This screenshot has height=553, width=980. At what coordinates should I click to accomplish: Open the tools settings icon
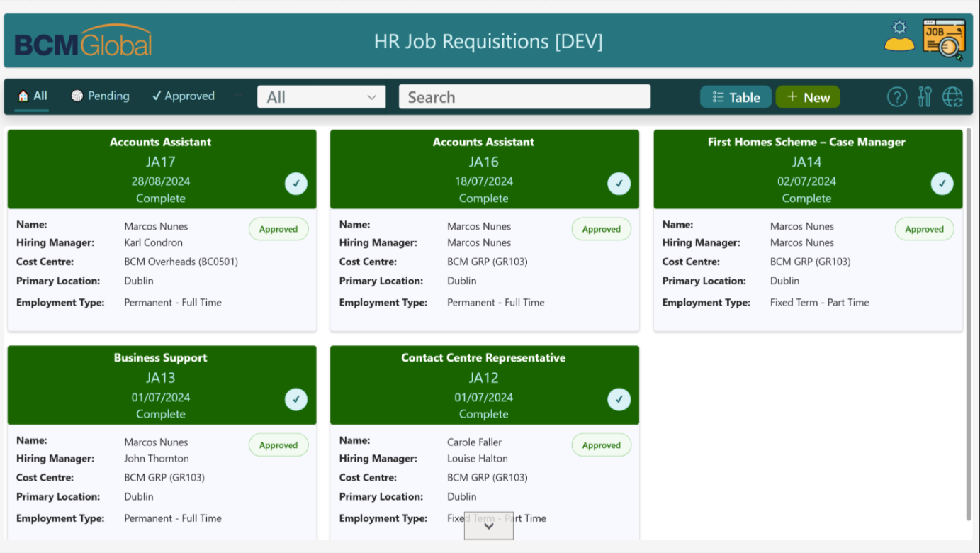click(x=925, y=97)
